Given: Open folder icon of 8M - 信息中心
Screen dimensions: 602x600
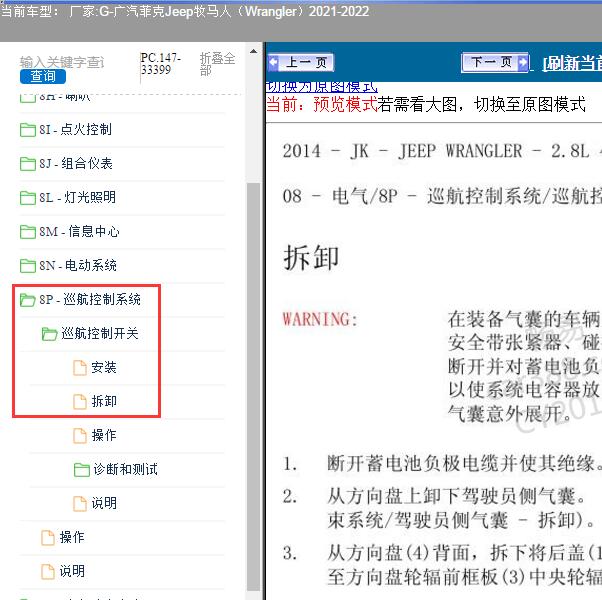Looking at the screenshot, I should [28, 231].
